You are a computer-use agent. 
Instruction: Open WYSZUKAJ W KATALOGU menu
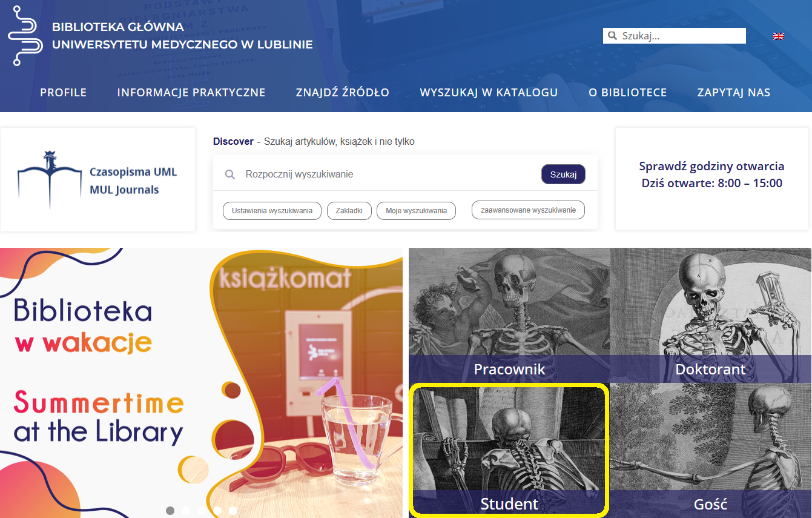(x=489, y=93)
